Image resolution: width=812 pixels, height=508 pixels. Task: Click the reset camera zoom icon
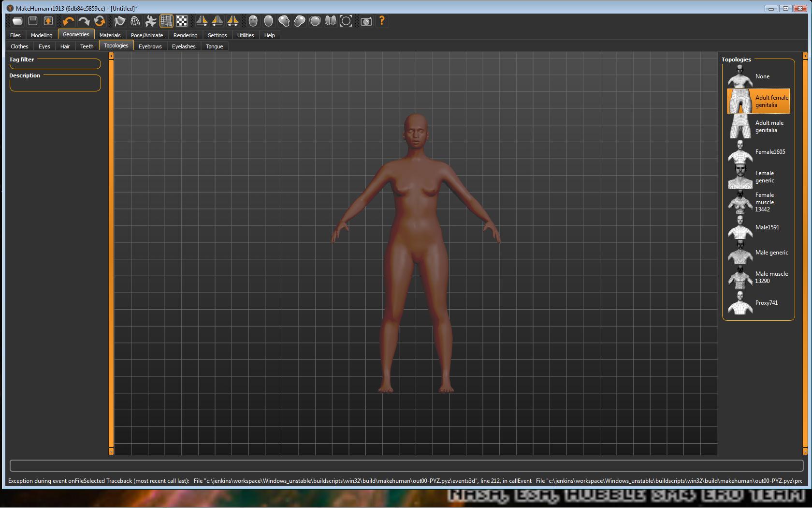coord(346,21)
